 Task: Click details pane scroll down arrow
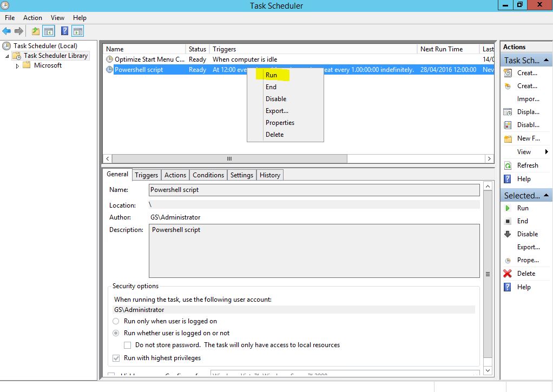click(x=488, y=370)
